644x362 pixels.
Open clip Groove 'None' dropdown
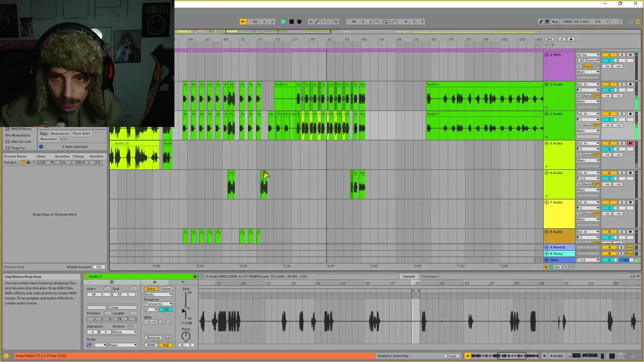pos(125,332)
